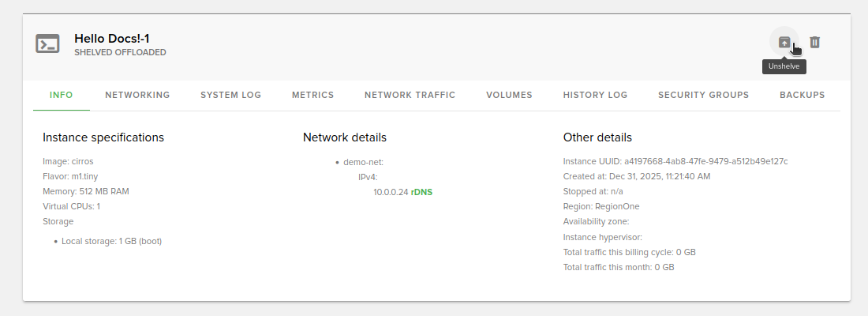868x316 pixels.
Task: Click the rDNS link
Action: point(422,192)
